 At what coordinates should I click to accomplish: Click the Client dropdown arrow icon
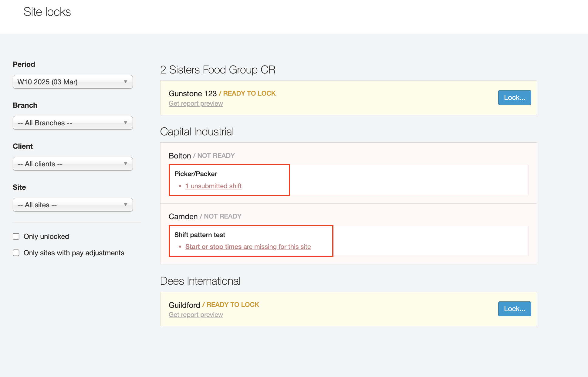pos(125,164)
